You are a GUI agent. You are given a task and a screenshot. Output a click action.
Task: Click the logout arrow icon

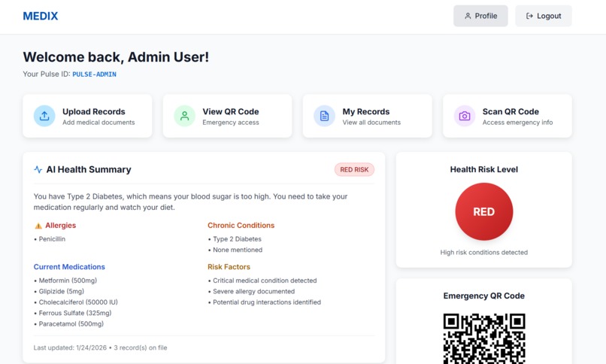529,16
